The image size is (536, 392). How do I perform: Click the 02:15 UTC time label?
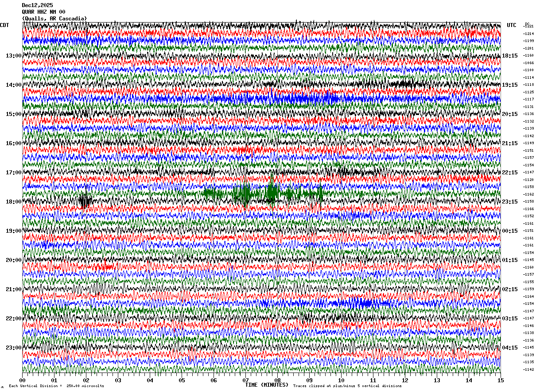[x=510, y=289]
